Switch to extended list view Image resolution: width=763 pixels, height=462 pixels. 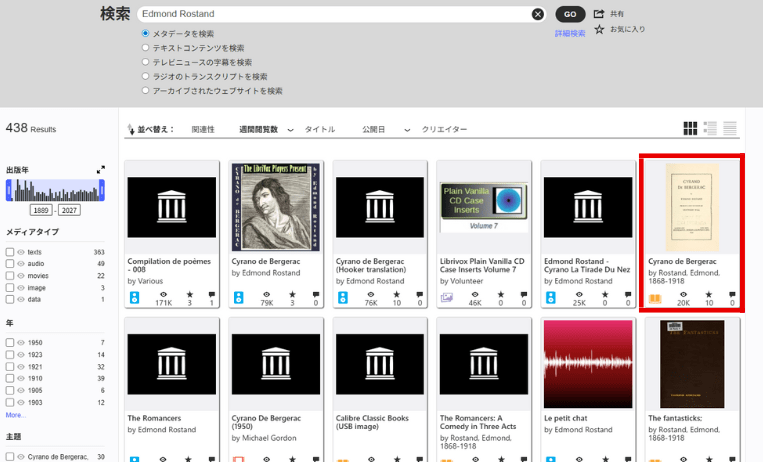710,129
